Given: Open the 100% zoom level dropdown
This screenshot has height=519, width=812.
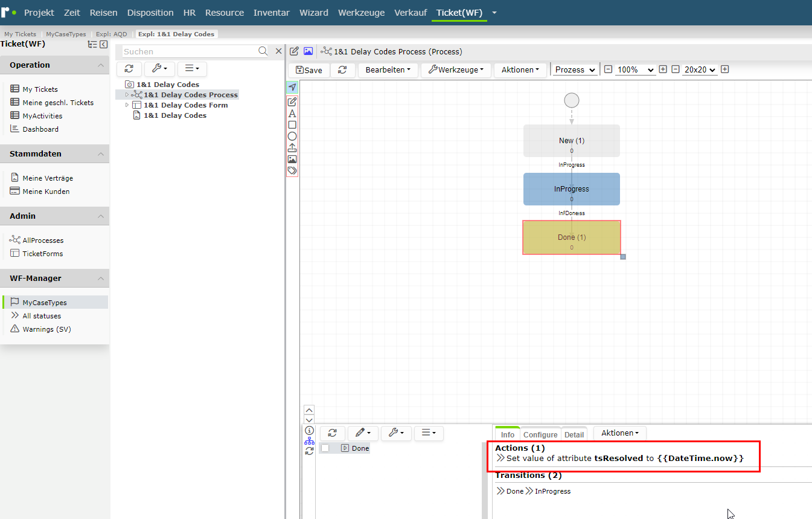Looking at the screenshot, I should 635,69.
